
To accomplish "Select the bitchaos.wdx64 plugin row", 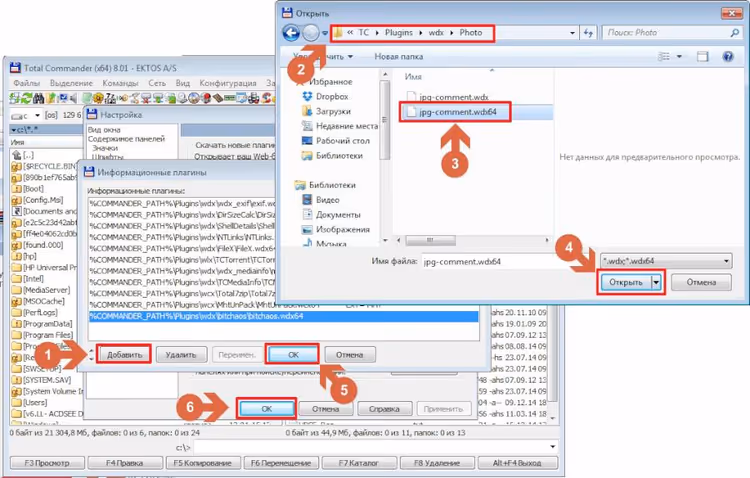I will click(x=283, y=316).
